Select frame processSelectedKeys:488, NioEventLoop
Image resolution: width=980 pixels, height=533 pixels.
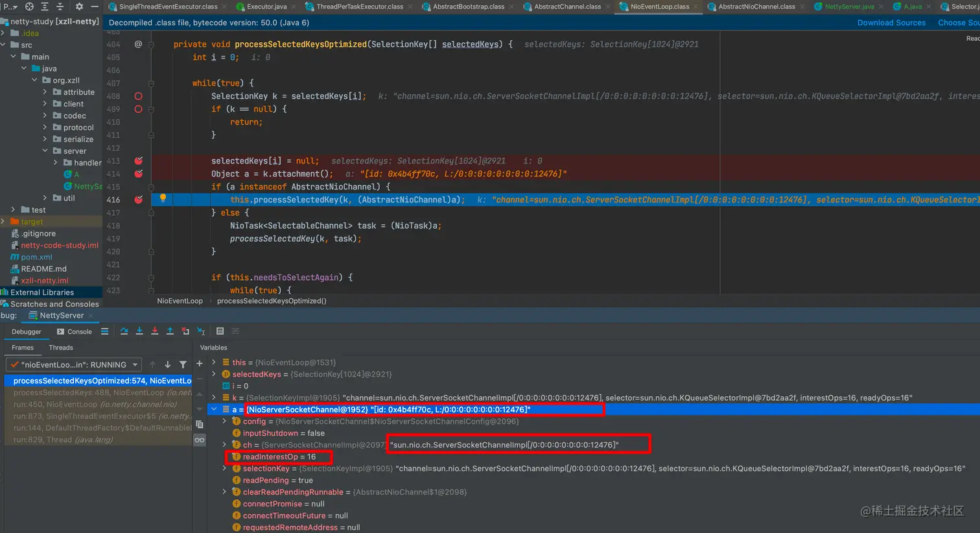pos(98,392)
